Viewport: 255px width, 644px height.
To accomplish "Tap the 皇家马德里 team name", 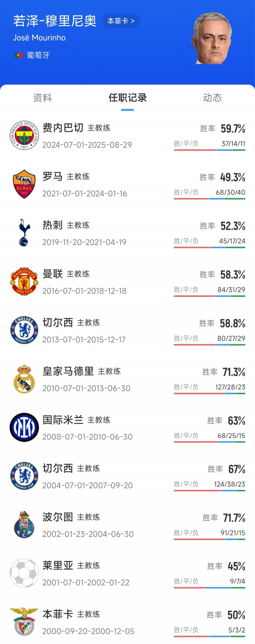I will click(x=68, y=371).
